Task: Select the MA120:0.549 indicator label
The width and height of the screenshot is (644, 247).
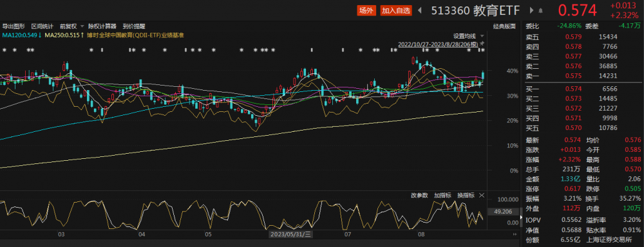Action: tap(22, 35)
